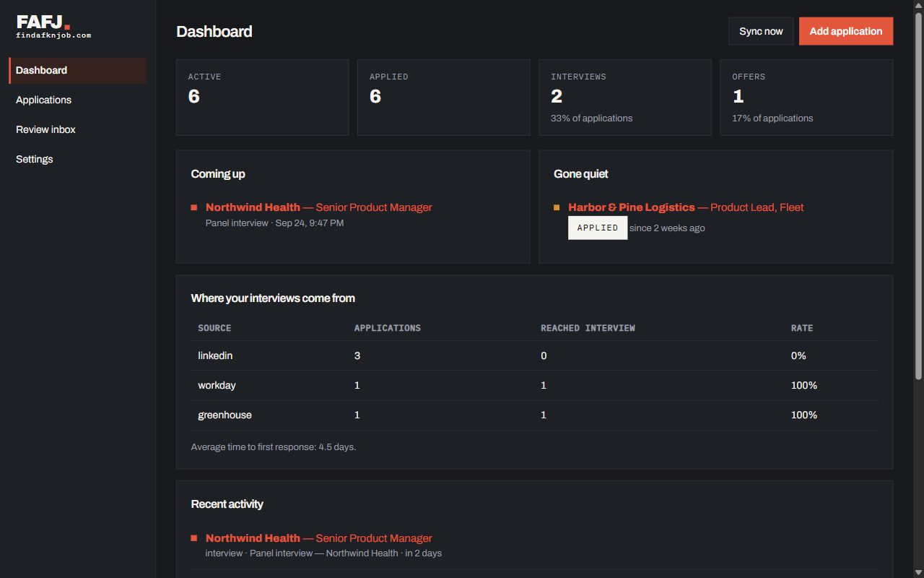Viewport: 924px width, 578px height.
Task: Select the workday source row
Action: click(535, 385)
